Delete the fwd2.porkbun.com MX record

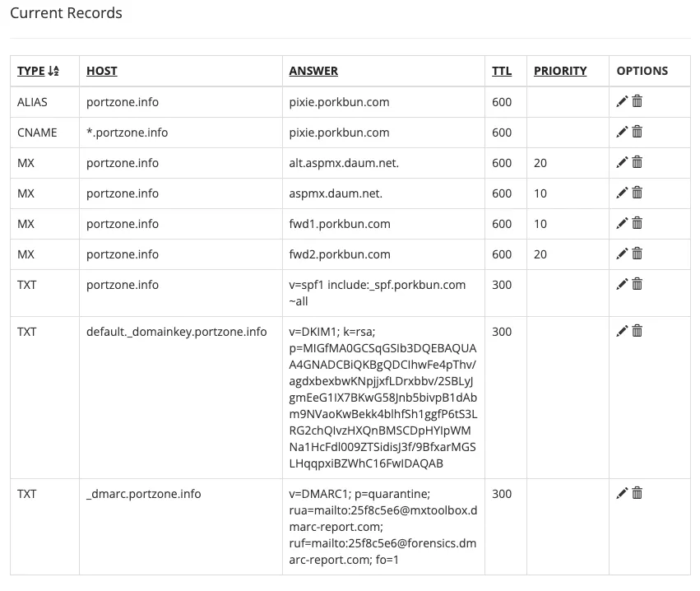[x=637, y=254]
